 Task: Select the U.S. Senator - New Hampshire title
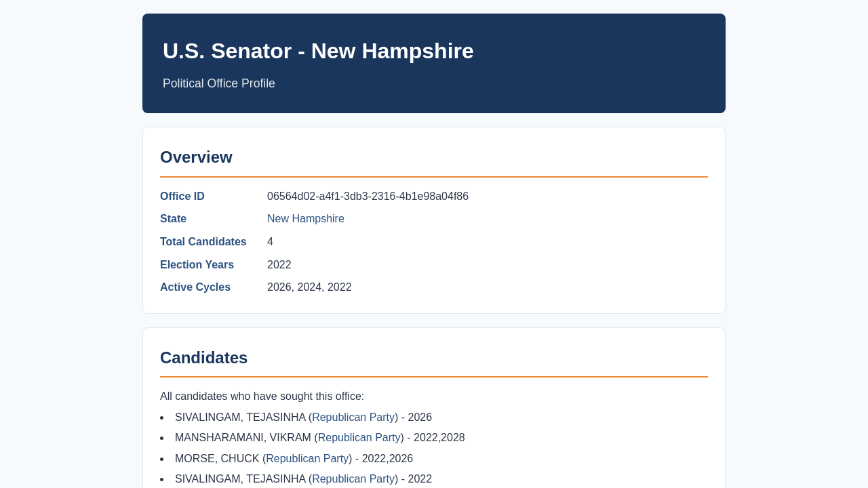(x=318, y=51)
